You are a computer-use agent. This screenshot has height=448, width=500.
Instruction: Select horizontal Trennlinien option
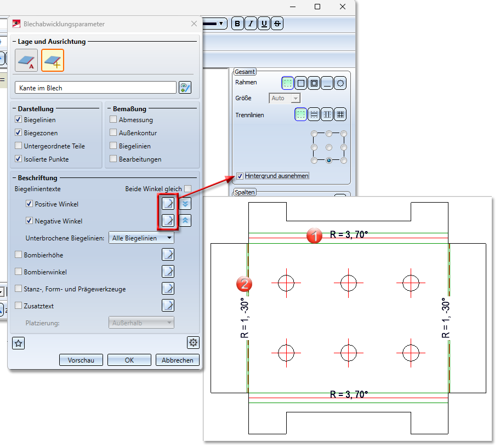tap(314, 114)
